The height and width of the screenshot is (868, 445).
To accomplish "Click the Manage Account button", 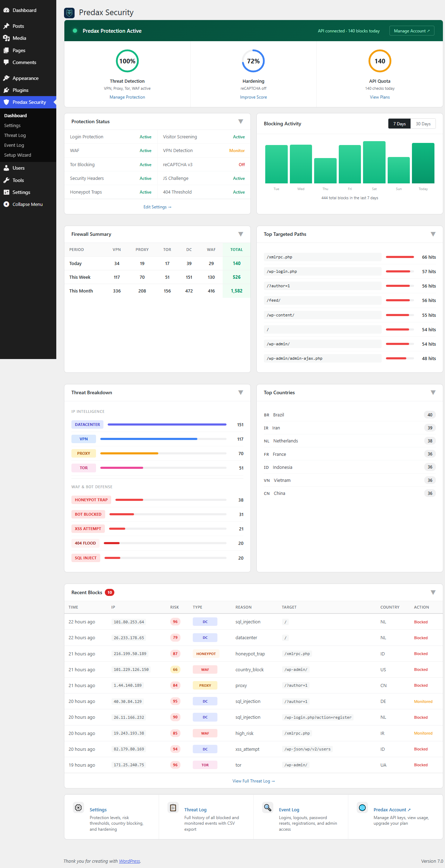I will point(412,31).
